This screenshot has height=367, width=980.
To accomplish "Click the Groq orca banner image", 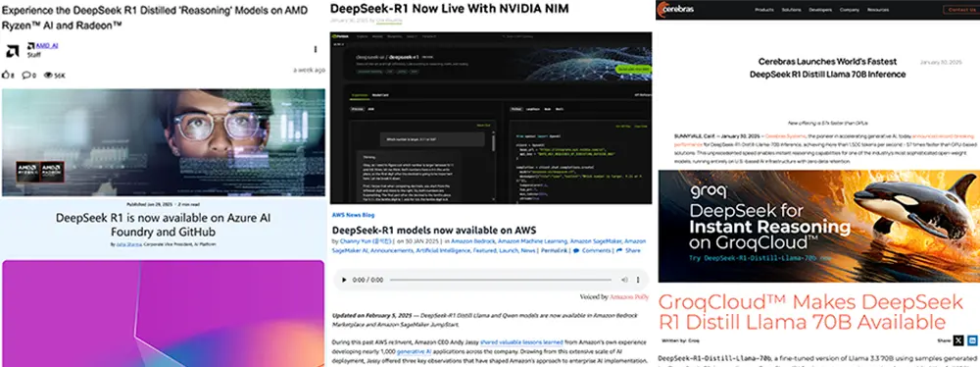I will tap(818, 226).
